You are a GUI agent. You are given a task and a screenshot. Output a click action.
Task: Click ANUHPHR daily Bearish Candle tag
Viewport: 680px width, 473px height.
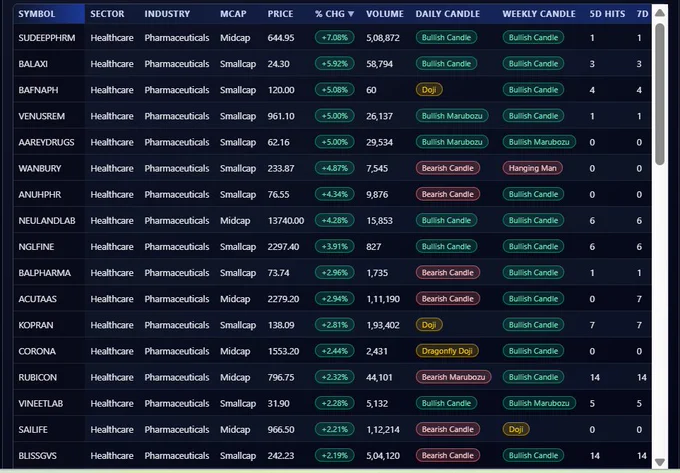tap(448, 194)
